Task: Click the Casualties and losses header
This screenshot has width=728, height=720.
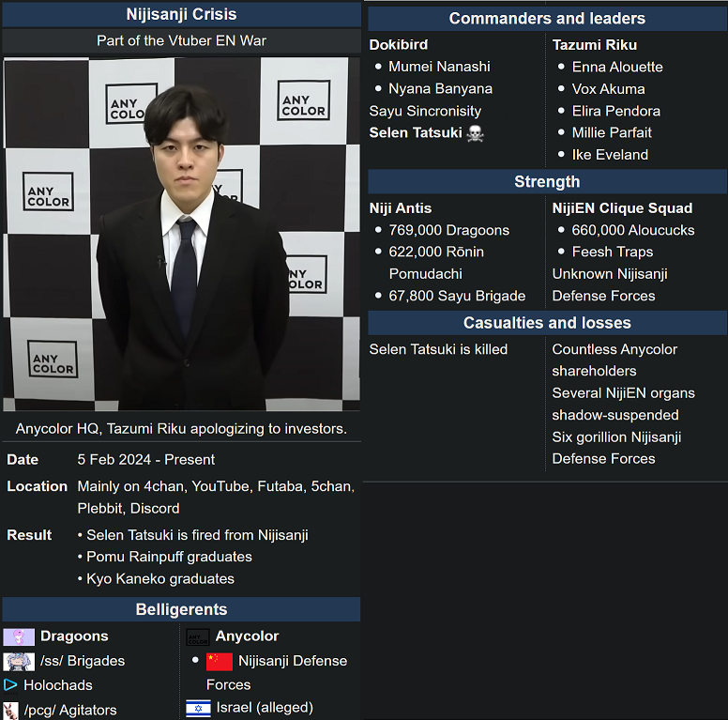Action: pyautogui.click(x=547, y=323)
